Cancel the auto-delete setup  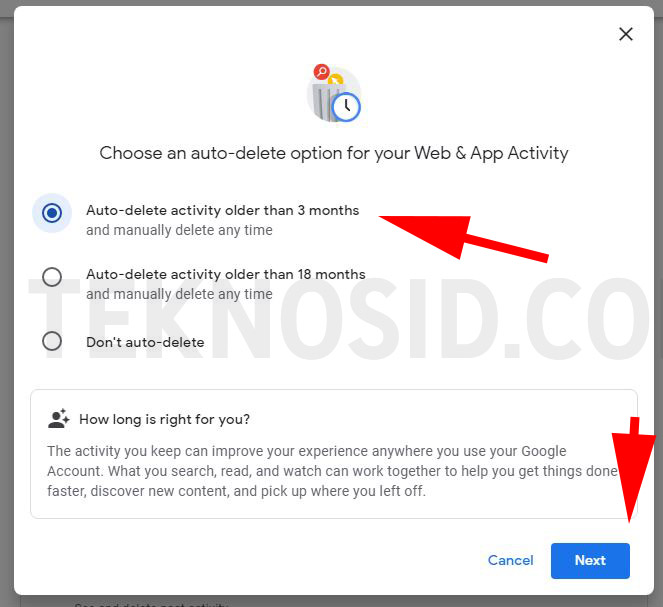pyautogui.click(x=510, y=560)
